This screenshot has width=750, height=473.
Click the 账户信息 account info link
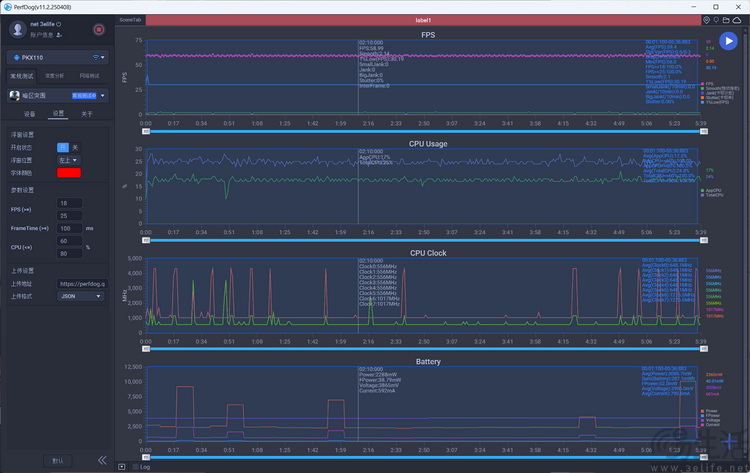click(x=42, y=35)
